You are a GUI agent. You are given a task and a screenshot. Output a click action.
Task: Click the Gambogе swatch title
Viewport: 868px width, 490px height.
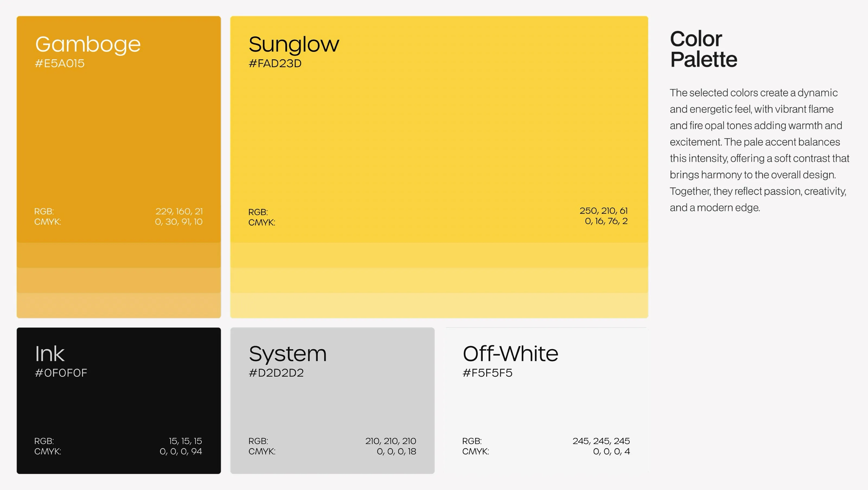coord(88,45)
